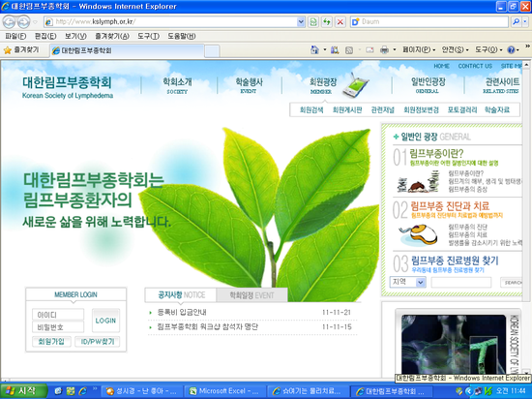Open the 즐겨찾기 favorites star button
This screenshot has width=532, height=399.
(21, 50)
